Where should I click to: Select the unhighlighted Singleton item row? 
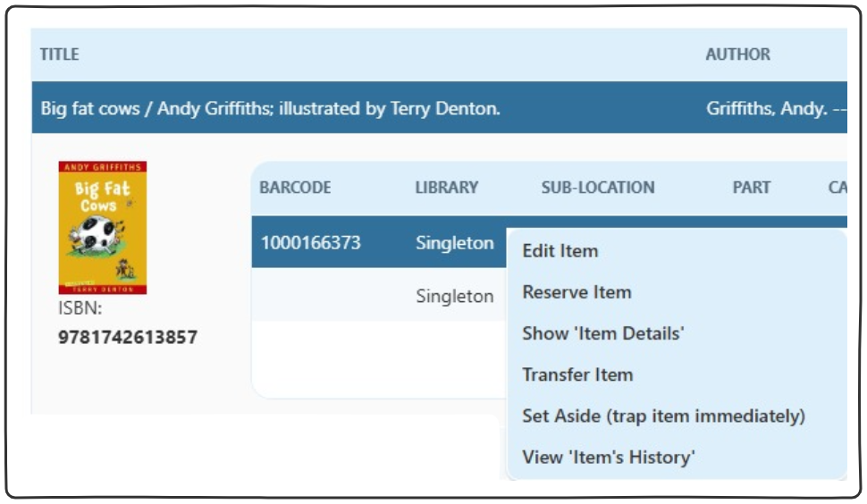coord(454,297)
